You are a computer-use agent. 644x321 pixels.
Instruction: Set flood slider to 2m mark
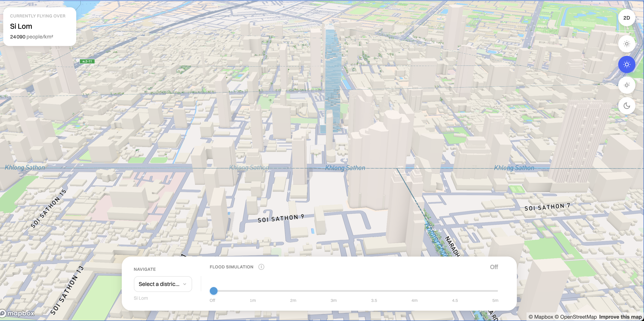tap(293, 300)
